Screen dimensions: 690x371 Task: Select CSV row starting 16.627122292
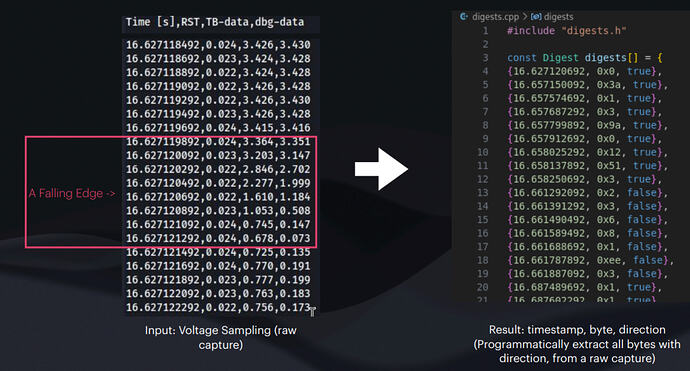click(x=218, y=307)
